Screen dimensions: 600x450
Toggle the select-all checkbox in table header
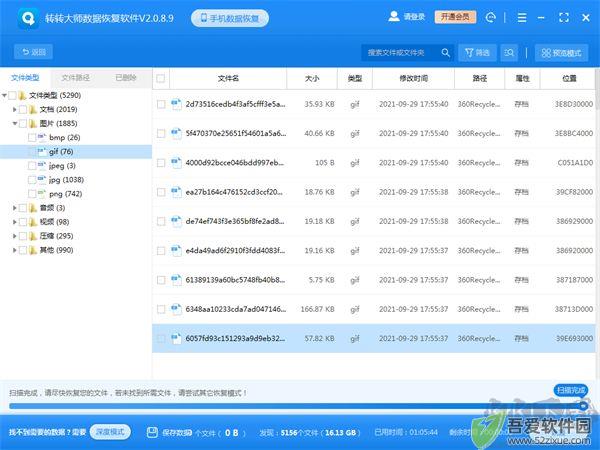click(161, 78)
